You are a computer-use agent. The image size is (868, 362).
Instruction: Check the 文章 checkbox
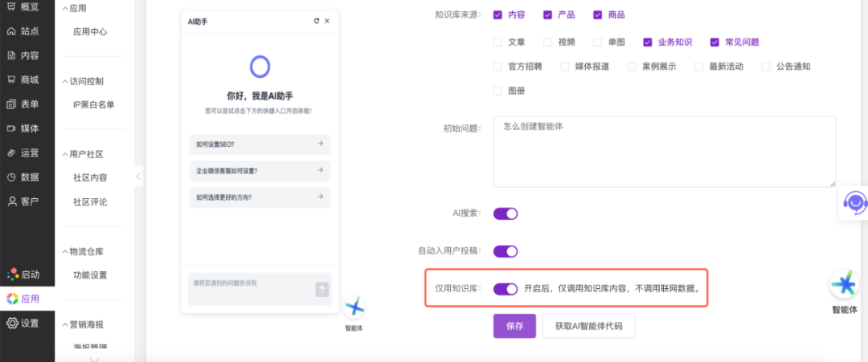[497, 42]
